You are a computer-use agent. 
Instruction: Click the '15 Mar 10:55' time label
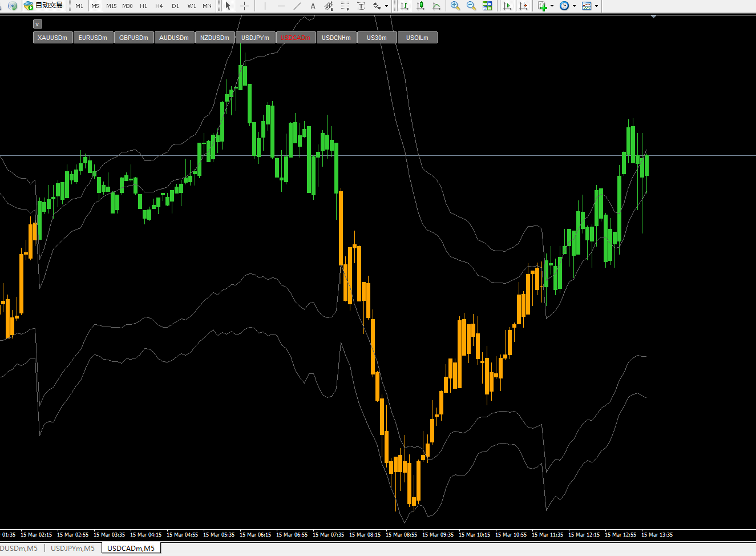point(511,535)
